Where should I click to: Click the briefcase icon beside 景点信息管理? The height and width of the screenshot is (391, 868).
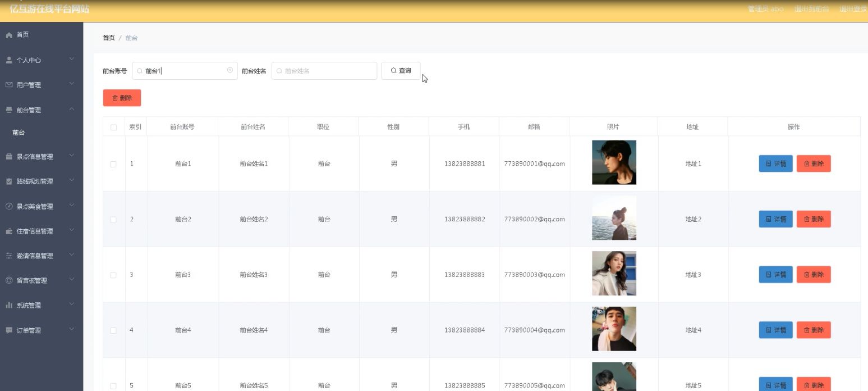click(x=9, y=157)
